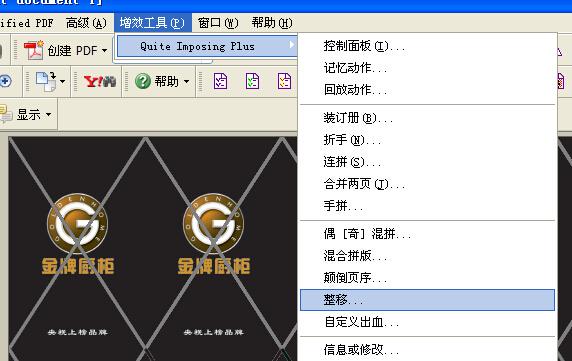Open the Yahoo search binoculars icon
572x361 pixels.
[100, 81]
